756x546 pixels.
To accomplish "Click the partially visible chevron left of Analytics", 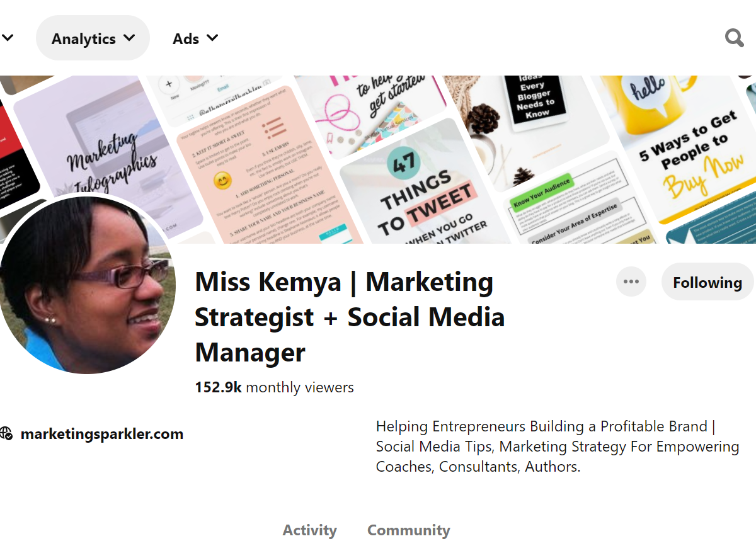I will (7, 38).
